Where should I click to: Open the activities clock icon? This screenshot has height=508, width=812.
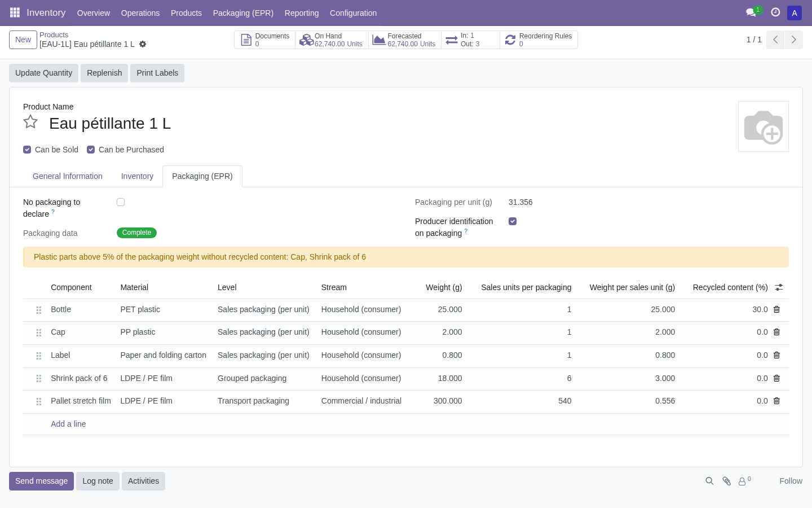[x=775, y=12]
